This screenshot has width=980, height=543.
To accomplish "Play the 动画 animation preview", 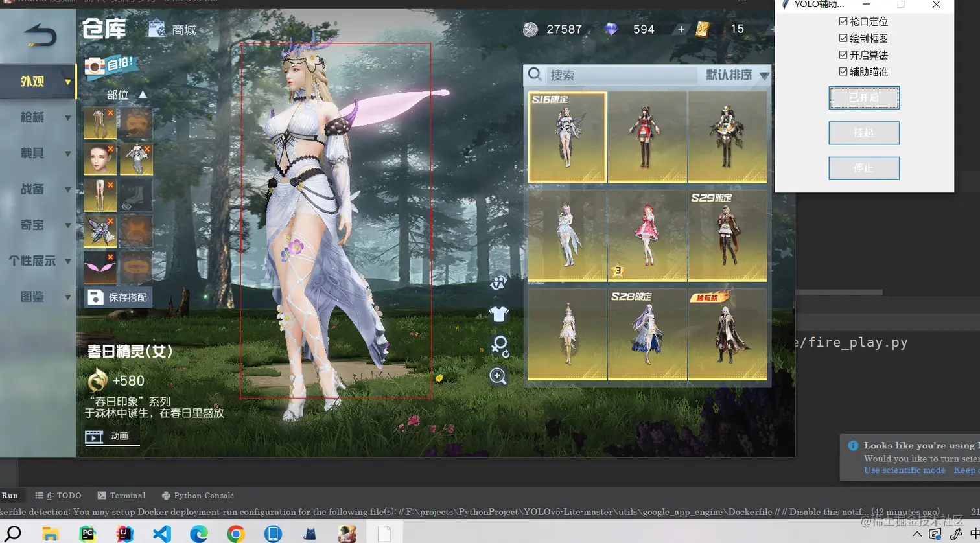I will pos(111,437).
